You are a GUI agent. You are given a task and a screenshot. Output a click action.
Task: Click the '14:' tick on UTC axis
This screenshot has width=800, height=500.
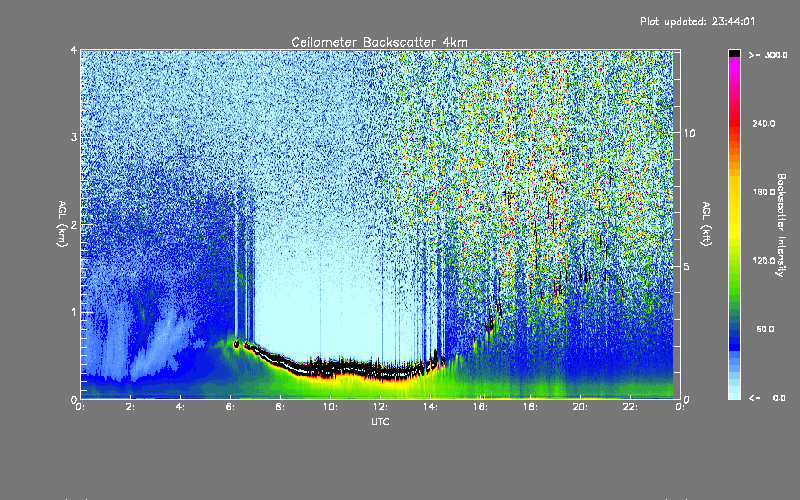[x=430, y=407]
